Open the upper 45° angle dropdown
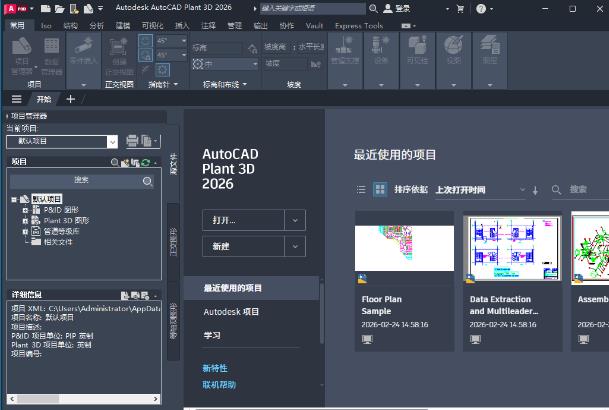This screenshot has width=609, height=410. [184, 40]
